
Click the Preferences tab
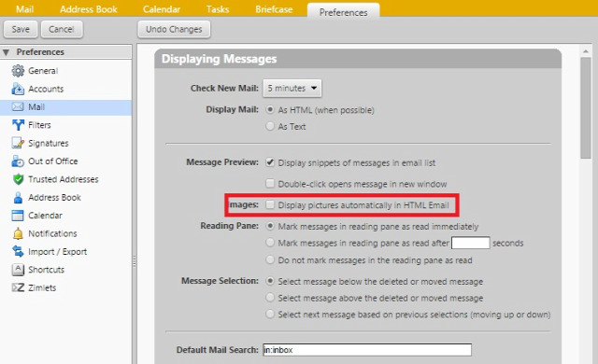[x=343, y=10]
